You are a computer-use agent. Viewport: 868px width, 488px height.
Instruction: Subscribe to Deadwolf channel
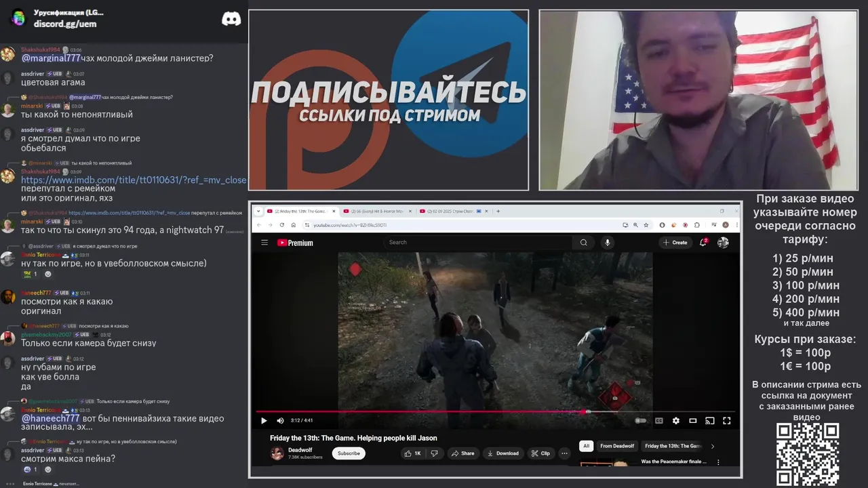[x=349, y=453]
